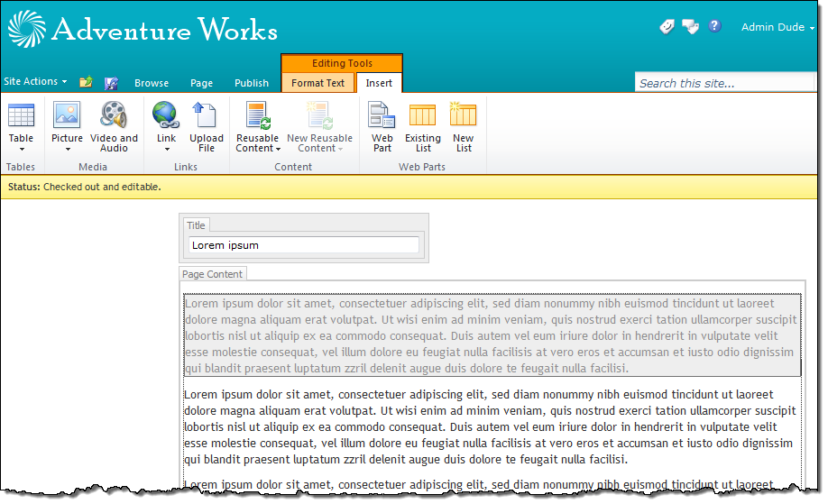Click the blue help question mark icon
828x504 pixels.
pyautogui.click(x=714, y=26)
